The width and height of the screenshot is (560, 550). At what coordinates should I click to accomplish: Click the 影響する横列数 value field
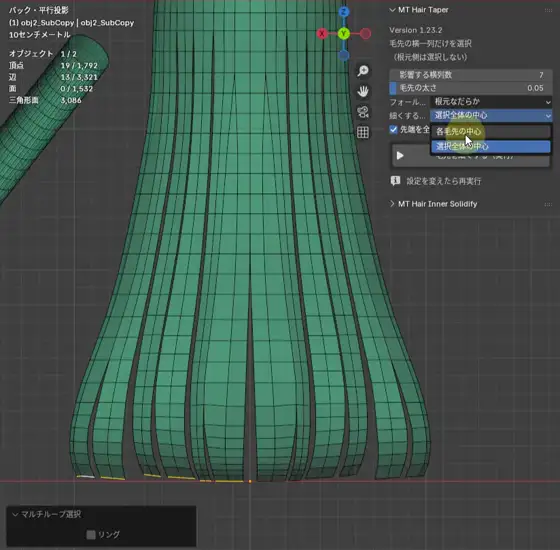pyautogui.click(x=471, y=75)
